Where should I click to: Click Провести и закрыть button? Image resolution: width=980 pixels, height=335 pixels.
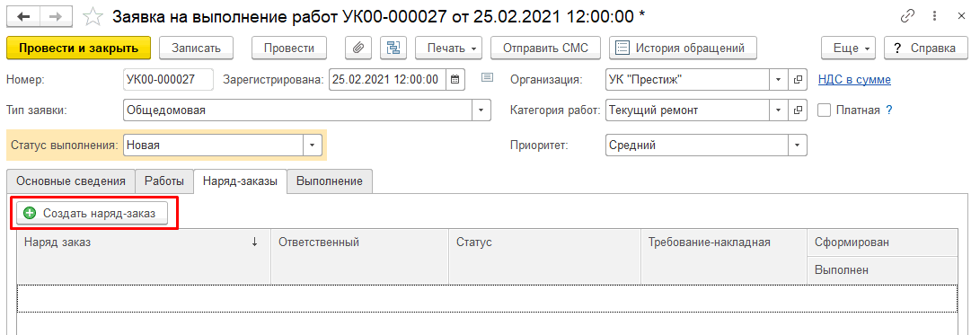[79, 48]
